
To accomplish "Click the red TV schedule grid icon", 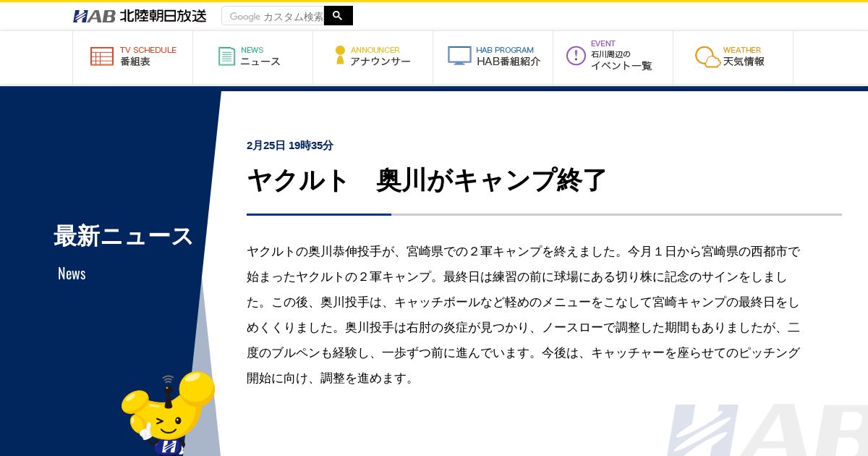I will [x=102, y=56].
